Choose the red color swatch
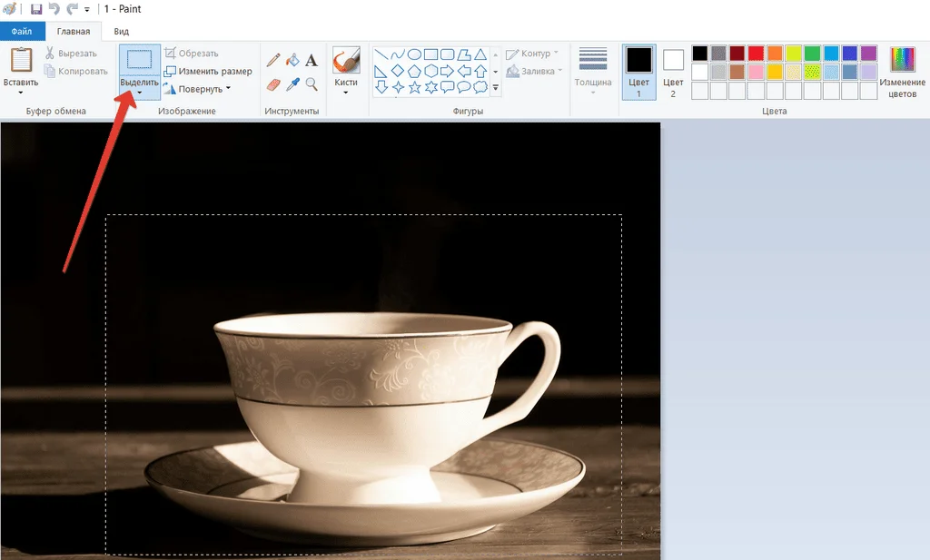 tap(756, 53)
